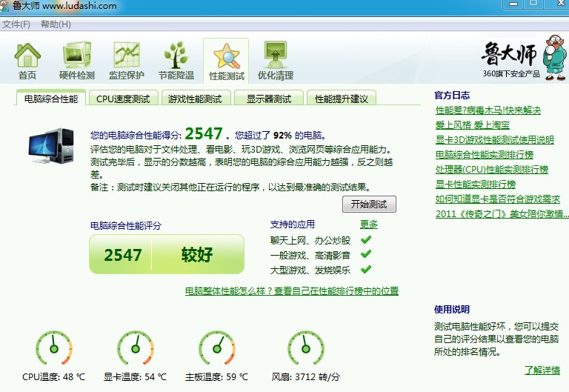569x392 pixels.
Task: Open the 帮助(H) menu
Action: click(x=56, y=24)
